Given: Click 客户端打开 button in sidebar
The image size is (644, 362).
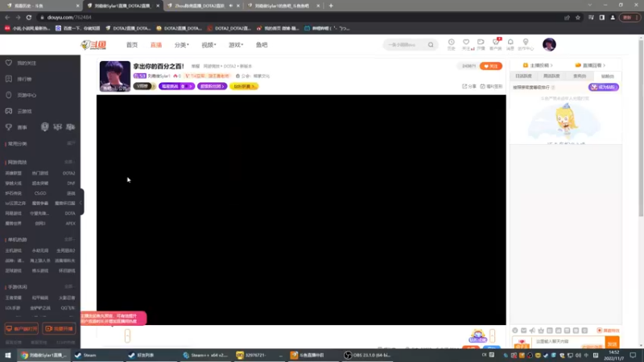Looking at the screenshot, I should pos(22,329).
